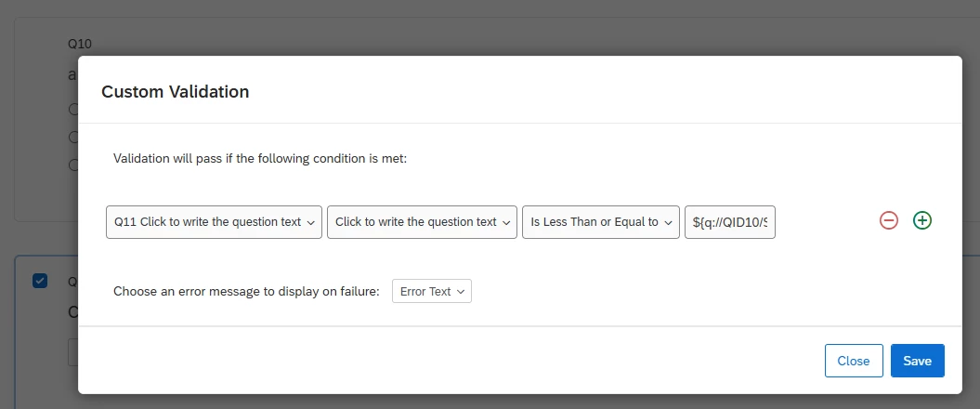This screenshot has width=980, height=409.
Task: Expand the second 'Click to write the question text' dropdown
Action: click(x=422, y=222)
